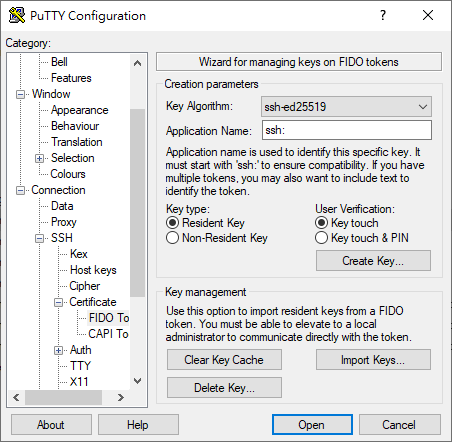Open Colours settings
Viewport: 452px width, 442px height.
[x=68, y=174]
